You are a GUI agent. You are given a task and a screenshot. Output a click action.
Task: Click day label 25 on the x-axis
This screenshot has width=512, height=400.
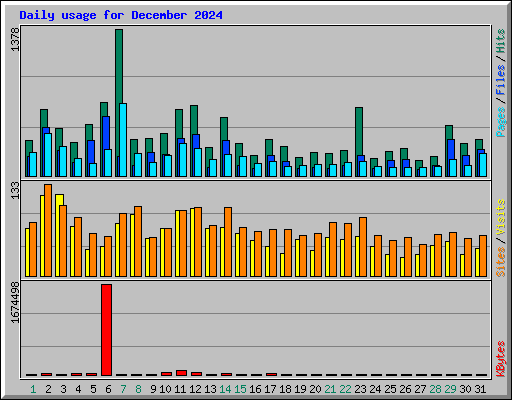pos(390,389)
